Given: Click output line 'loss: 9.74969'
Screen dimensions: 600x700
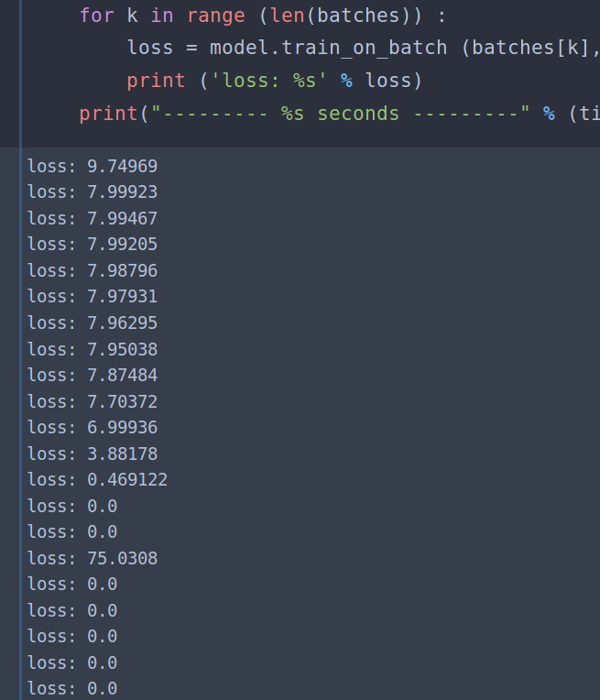Looking at the screenshot, I should pos(92,166).
